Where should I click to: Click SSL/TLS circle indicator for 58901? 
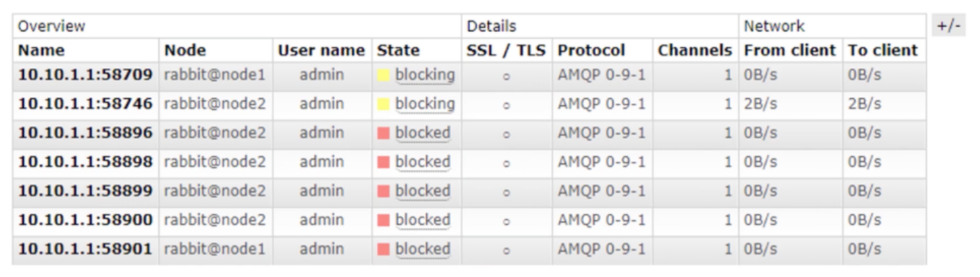click(x=506, y=250)
